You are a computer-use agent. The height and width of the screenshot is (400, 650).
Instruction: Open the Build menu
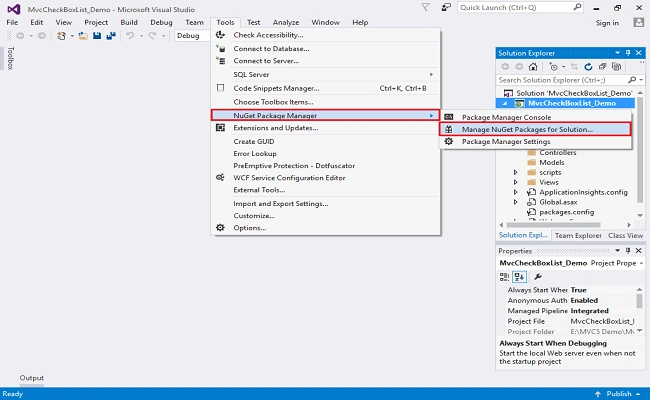click(129, 22)
